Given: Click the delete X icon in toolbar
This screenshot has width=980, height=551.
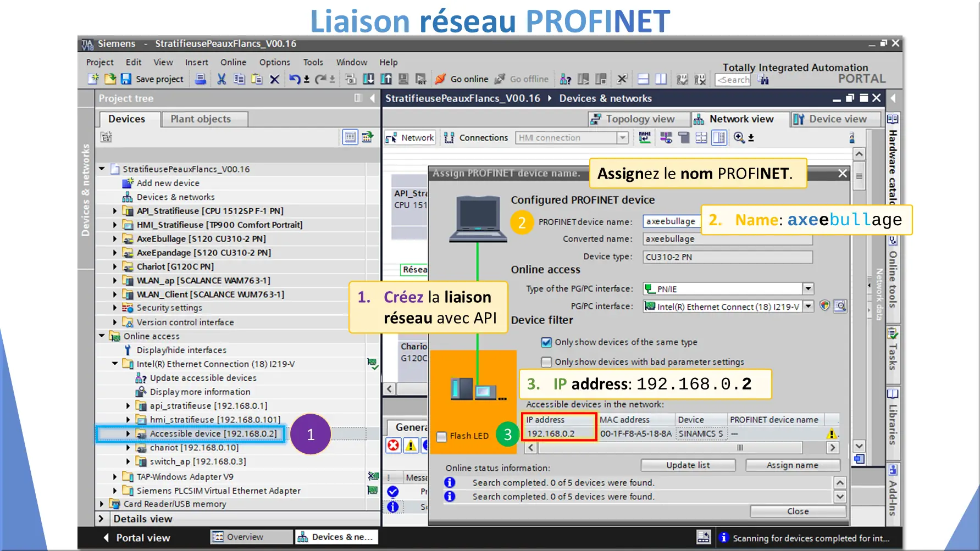Looking at the screenshot, I should (275, 79).
